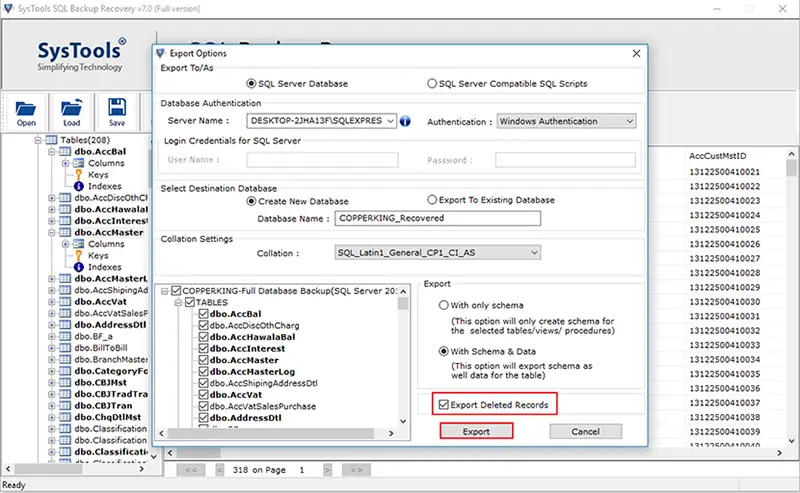
Task: Select Create New Database radio button
Action: point(251,201)
